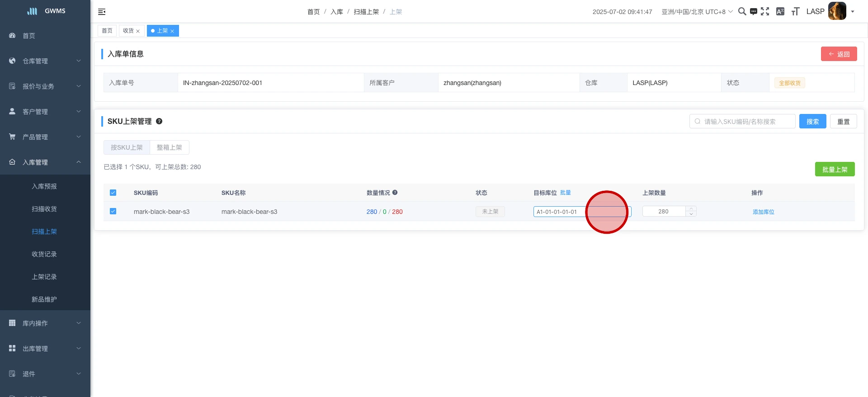The image size is (868, 397).
Task: Switch to 整箱上架 mode
Action: pyautogui.click(x=169, y=147)
